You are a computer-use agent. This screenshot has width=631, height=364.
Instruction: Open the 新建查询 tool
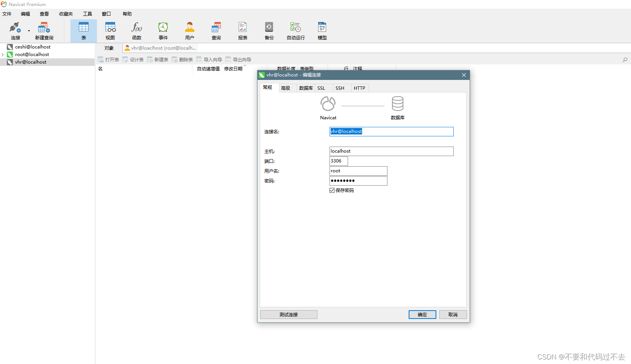tap(44, 30)
